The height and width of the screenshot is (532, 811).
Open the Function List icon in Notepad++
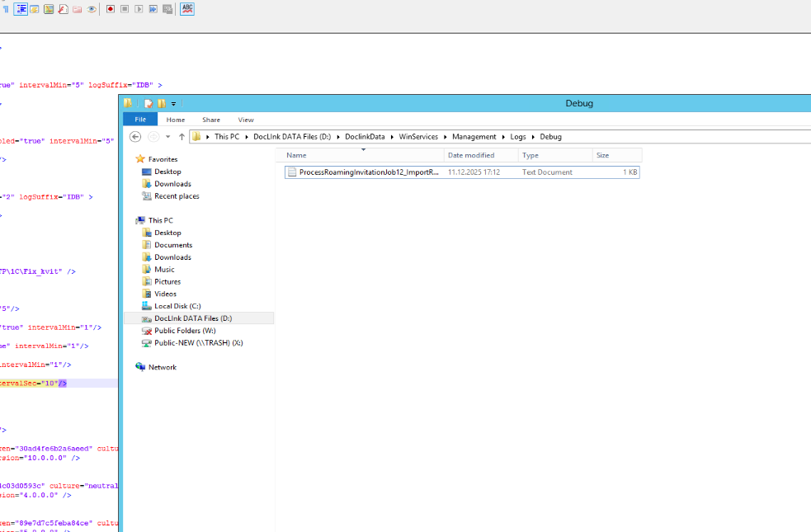(x=63, y=9)
